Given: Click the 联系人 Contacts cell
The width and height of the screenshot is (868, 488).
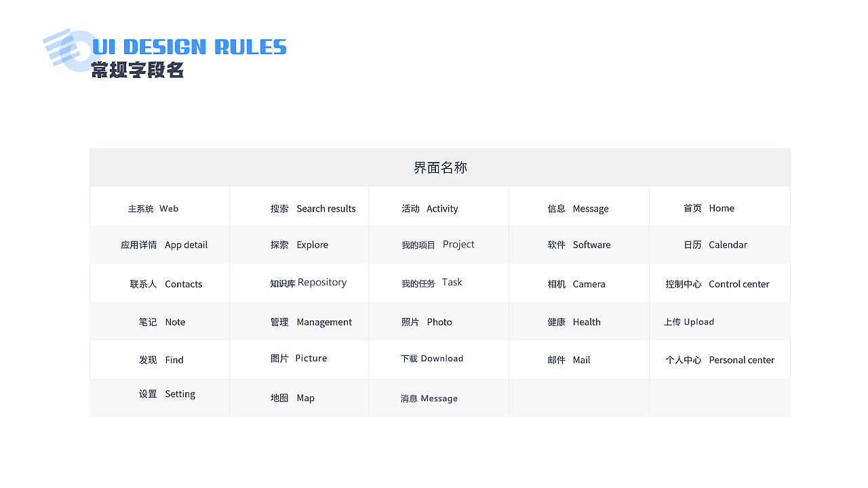Looking at the screenshot, I should coord(166,284).
